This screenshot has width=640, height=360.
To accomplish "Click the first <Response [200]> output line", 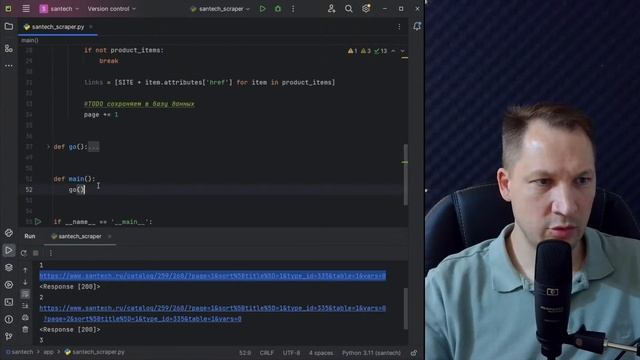I will [70, 287].
